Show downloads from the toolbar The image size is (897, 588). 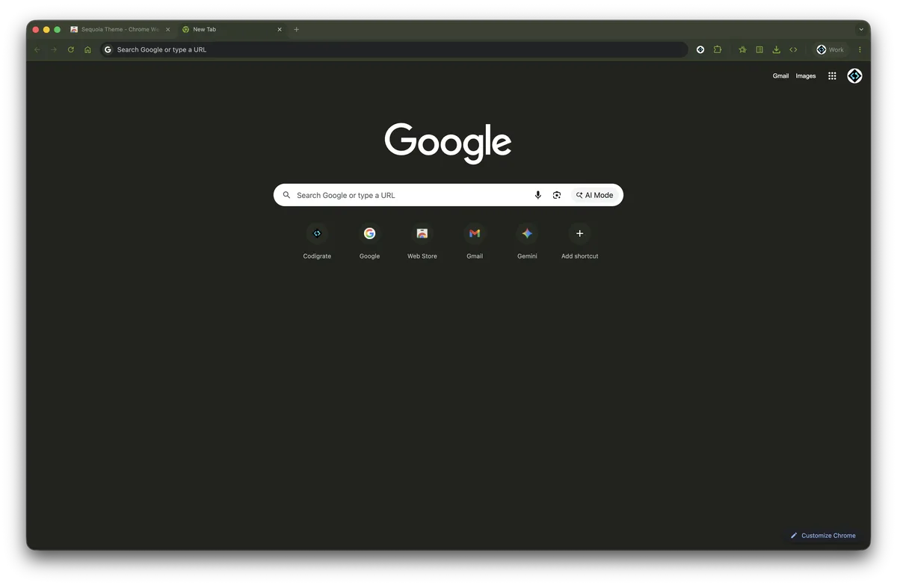coord(776,50)
